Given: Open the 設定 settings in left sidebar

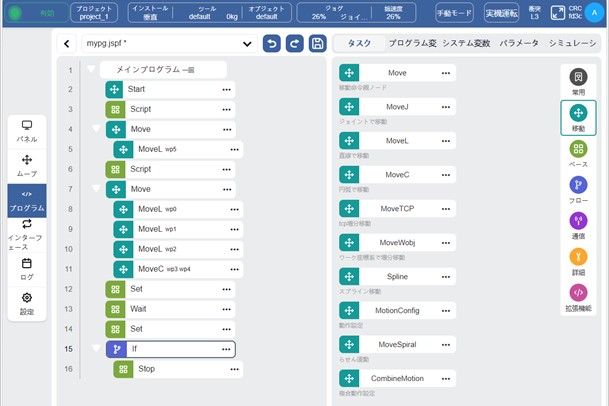Looking at the screenshot, I should click(27, 302).
